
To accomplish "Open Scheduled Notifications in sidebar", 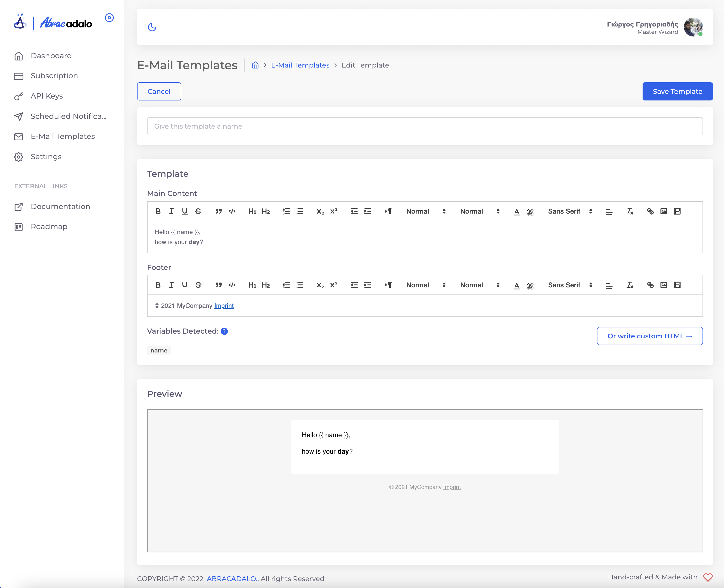I will [60, 116].
